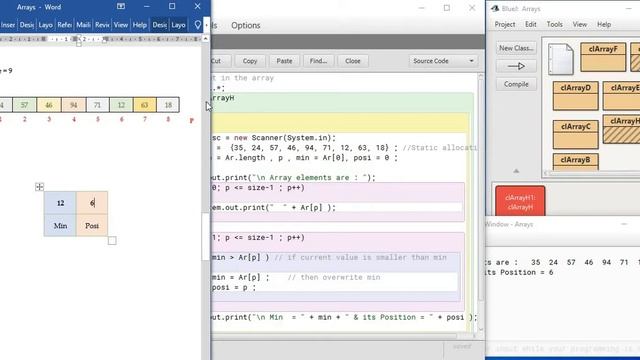
Task: Click the array cell showing 12
Action: (121, 105)
